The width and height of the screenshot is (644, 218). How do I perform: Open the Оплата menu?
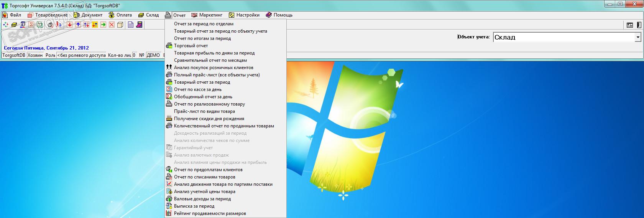[x=120, y=15]
